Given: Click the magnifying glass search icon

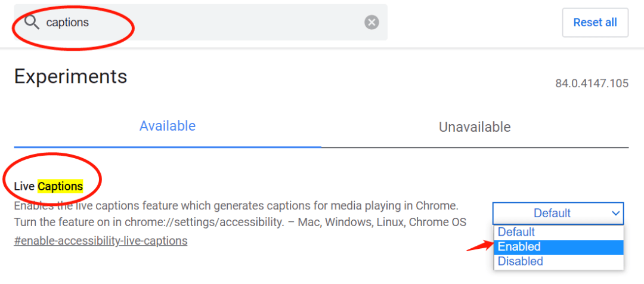Looking at the screenshot, I should 31,22.
